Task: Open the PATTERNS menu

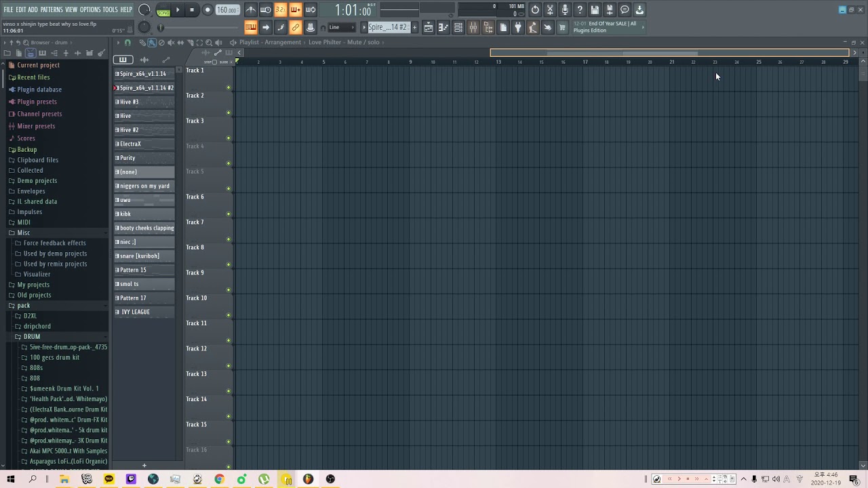Action: pos(52,9)
